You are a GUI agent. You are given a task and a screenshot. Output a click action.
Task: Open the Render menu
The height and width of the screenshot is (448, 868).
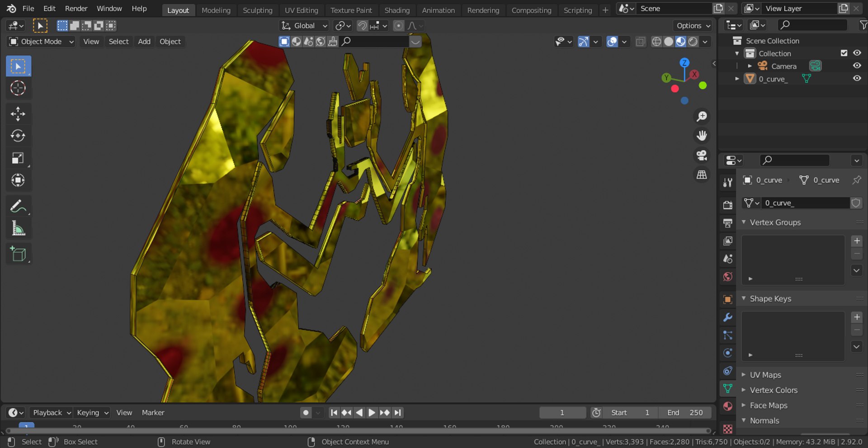point(76,9)
